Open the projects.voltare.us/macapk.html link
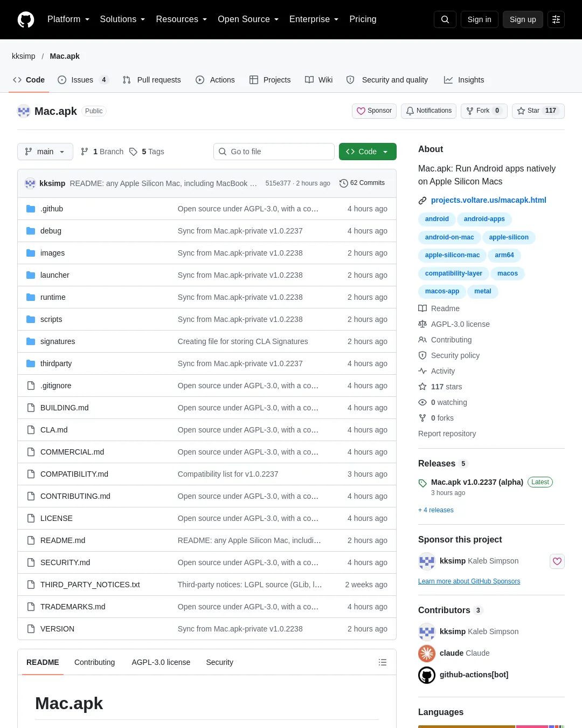 point(488,200)
